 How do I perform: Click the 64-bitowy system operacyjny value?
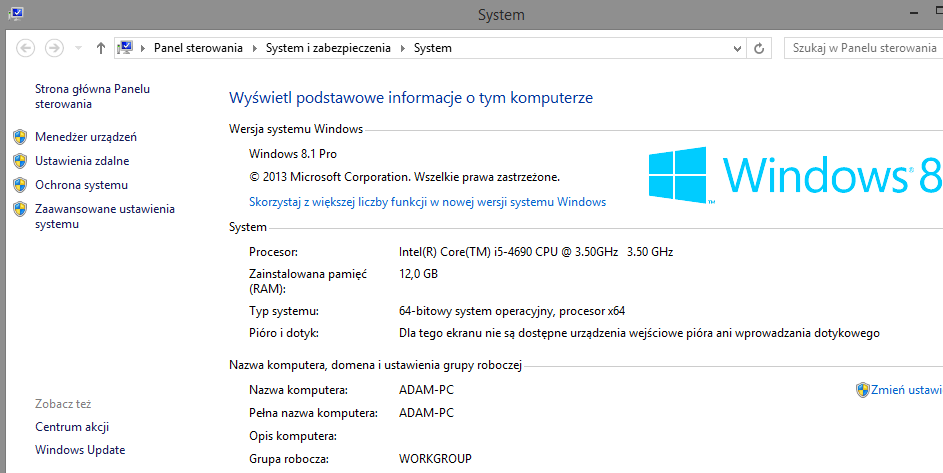click(512, 311)
